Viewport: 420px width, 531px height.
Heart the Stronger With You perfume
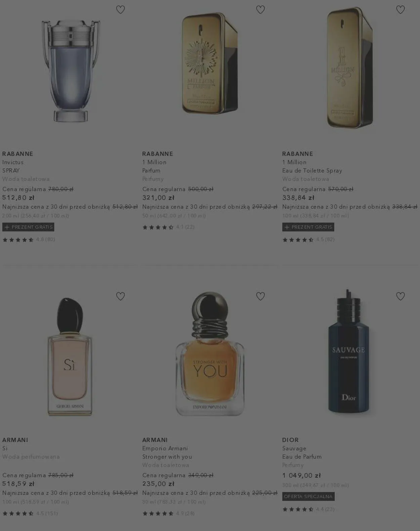click(x=260, y=296)
